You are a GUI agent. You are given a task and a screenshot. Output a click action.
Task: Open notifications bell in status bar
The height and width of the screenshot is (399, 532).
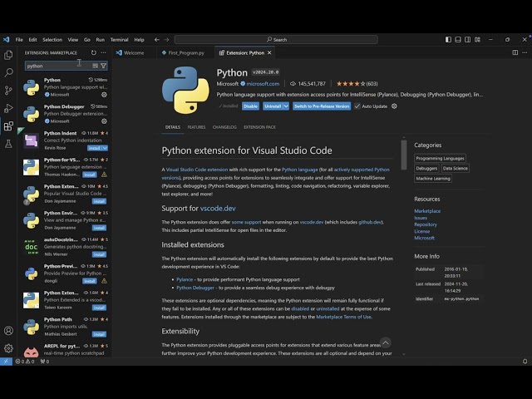(x=525, y=362)
